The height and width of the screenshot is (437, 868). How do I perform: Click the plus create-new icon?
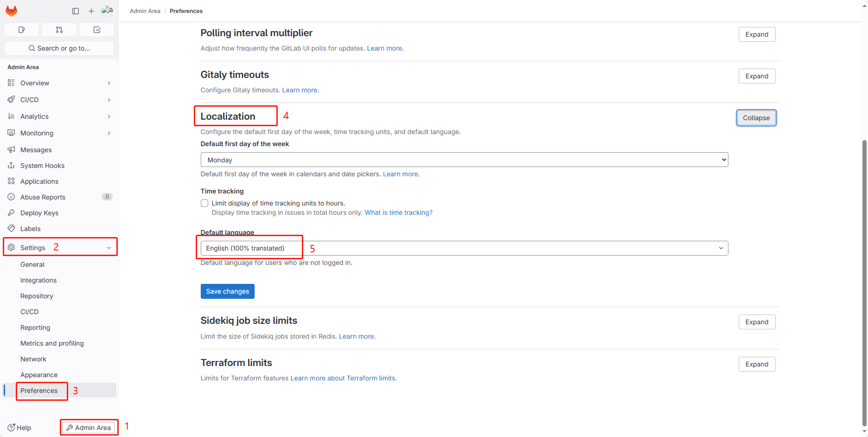tap(91, 11)
